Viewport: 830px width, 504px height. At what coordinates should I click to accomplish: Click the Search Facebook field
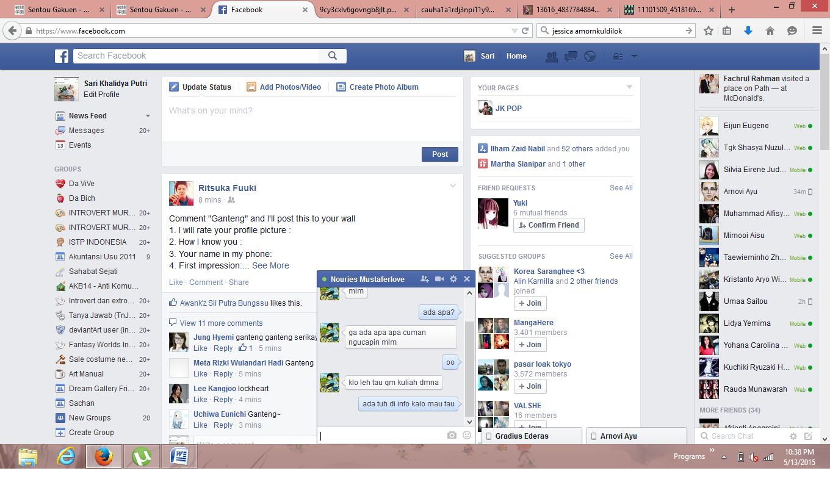pos(197,56)
